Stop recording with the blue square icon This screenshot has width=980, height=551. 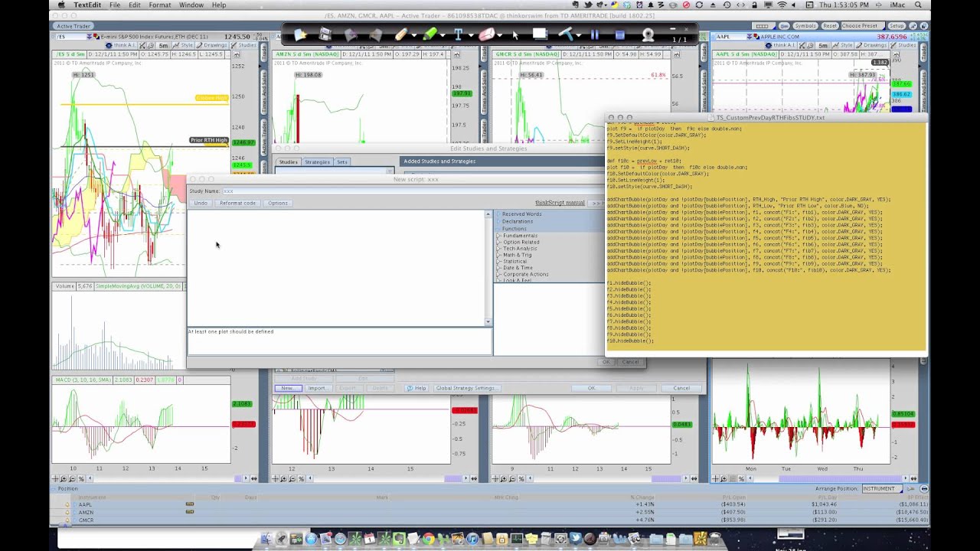coord(620,35)
